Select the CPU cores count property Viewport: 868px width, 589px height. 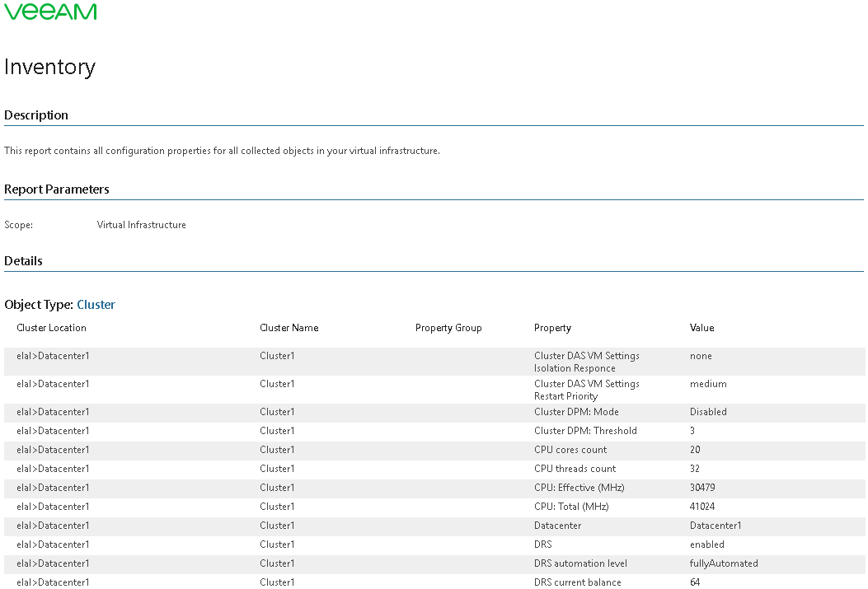(570, 450)
